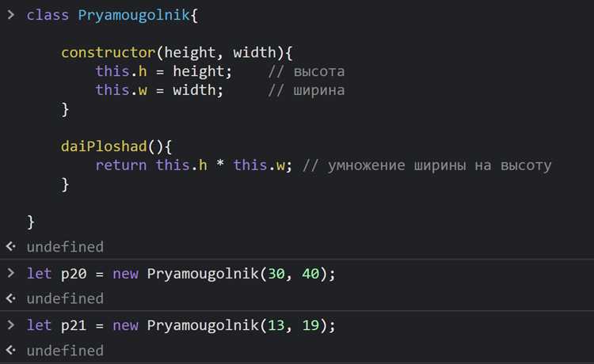
Task: Click the input chevron beside 'let p21'
Action: pos(10,324)
